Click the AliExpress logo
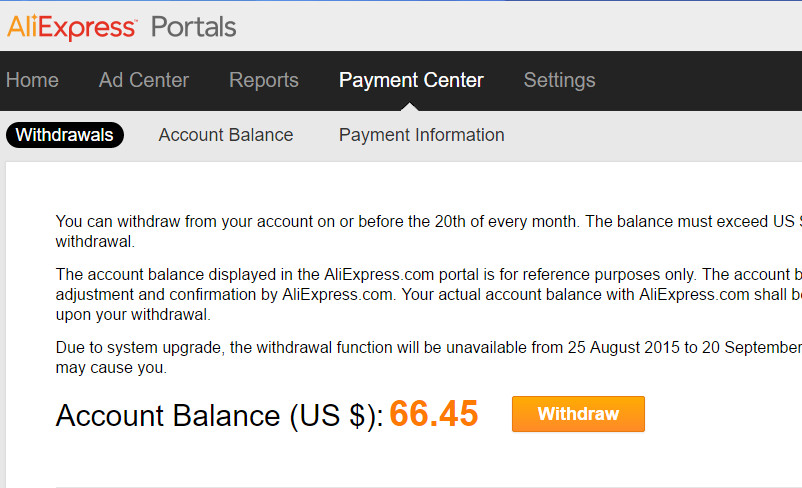This screenshot has height=488, width=802. (72, 27)
